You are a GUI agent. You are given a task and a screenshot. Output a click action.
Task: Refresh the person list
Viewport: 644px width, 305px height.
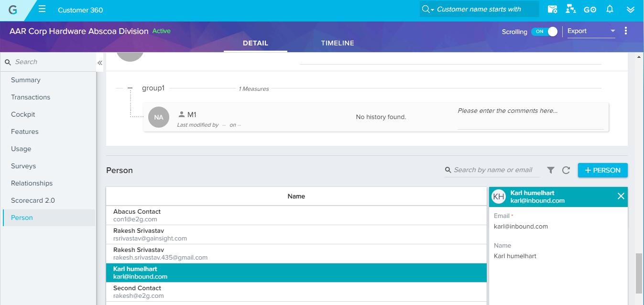pyautogui.click(x=566, y=170)
